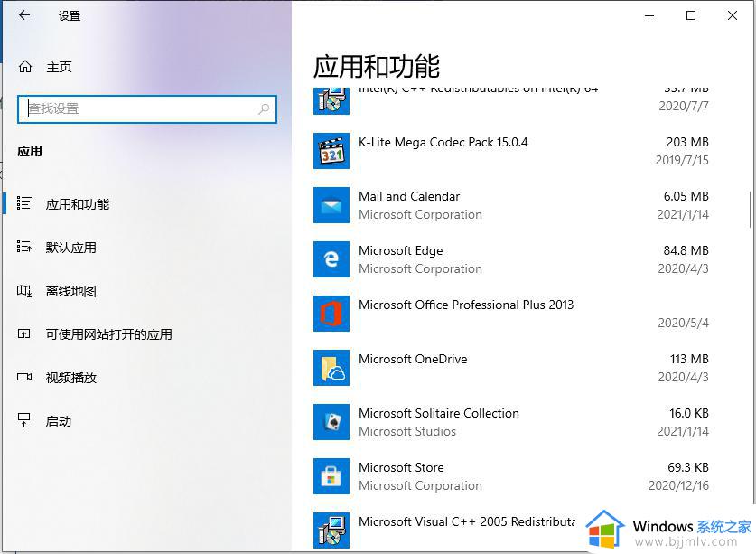Click the Microsoft Solitaire Collection icon

tap(331, 422)
